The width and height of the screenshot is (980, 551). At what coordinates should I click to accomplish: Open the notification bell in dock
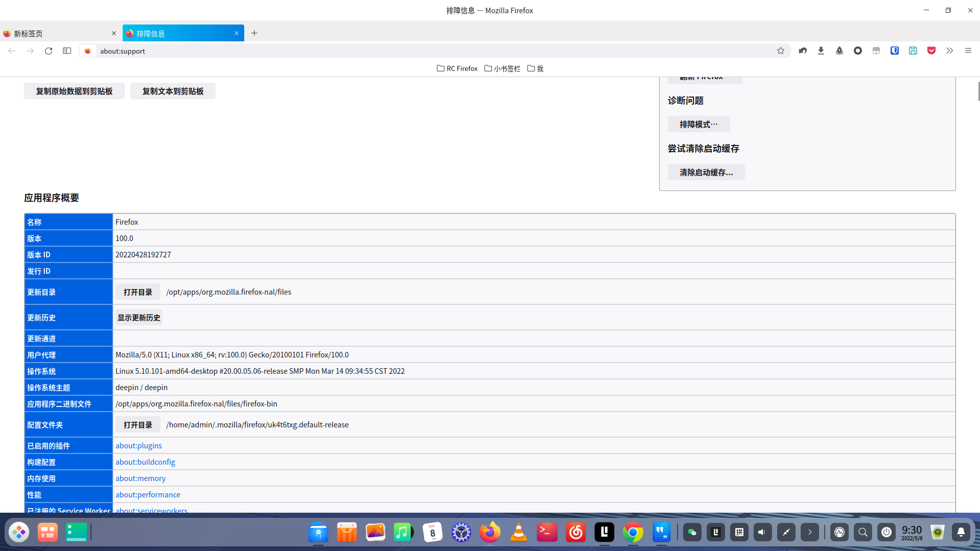961,532
